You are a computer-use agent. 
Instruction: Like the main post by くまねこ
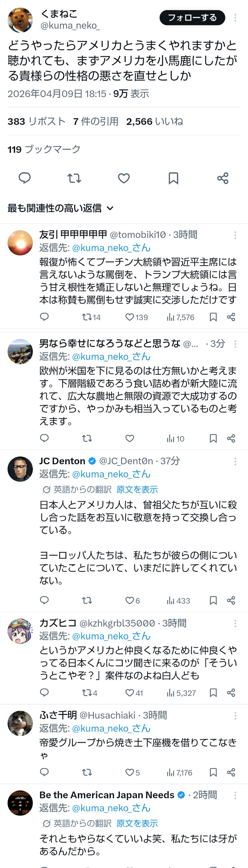124,178
